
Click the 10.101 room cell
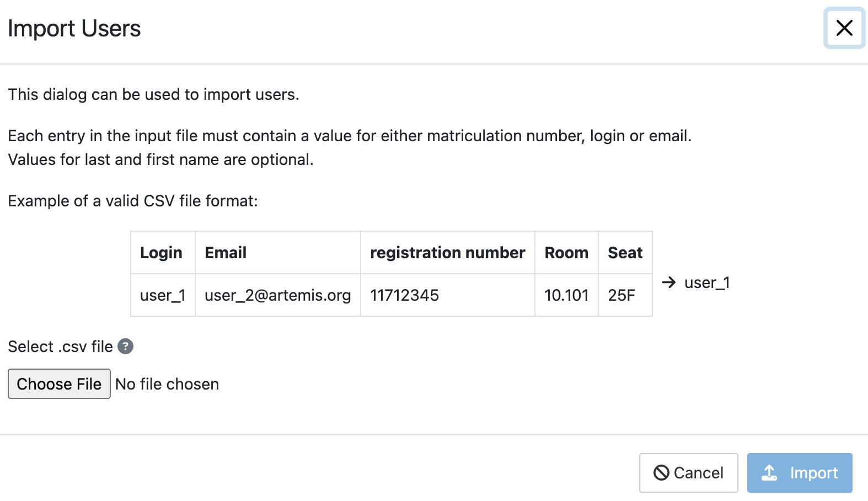pyautogui.click(x=566, y=295)
